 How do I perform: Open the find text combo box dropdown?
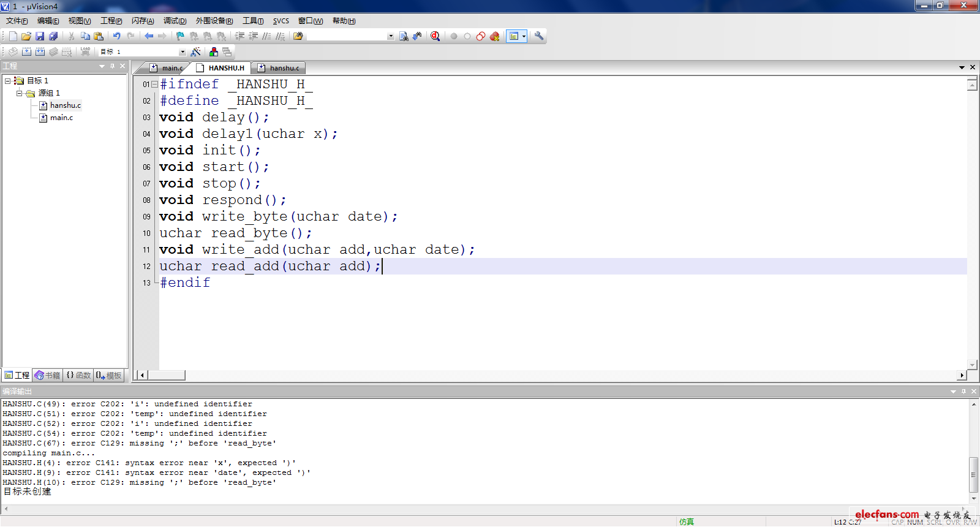pos(391,36)
